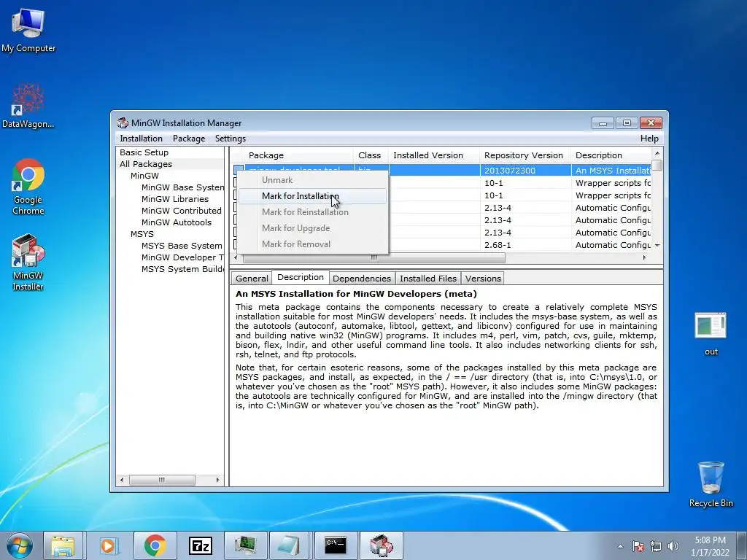Switch to Command Prompt taskbar button
Screen dimensions: 747x560
click(x=336, y=545)
